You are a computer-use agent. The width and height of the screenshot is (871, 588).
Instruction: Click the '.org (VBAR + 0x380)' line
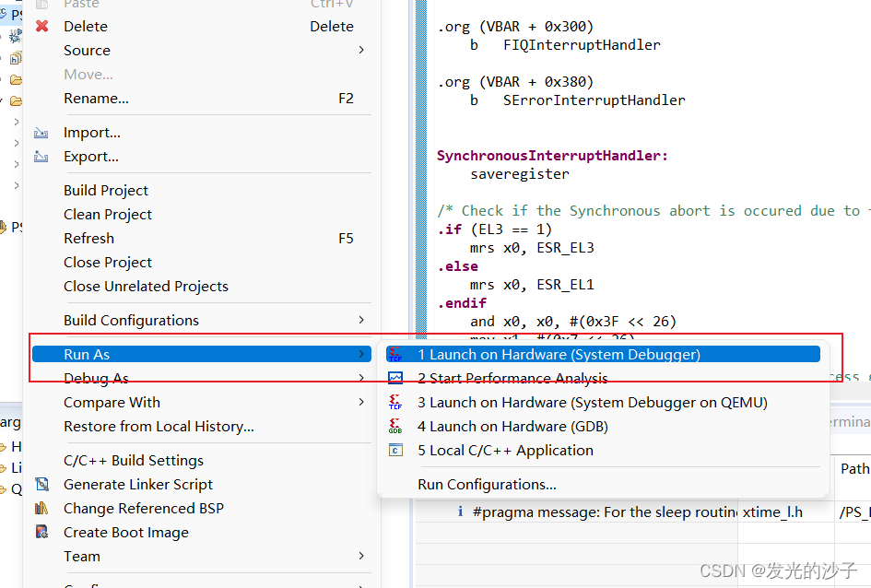[x=515, y=82]
